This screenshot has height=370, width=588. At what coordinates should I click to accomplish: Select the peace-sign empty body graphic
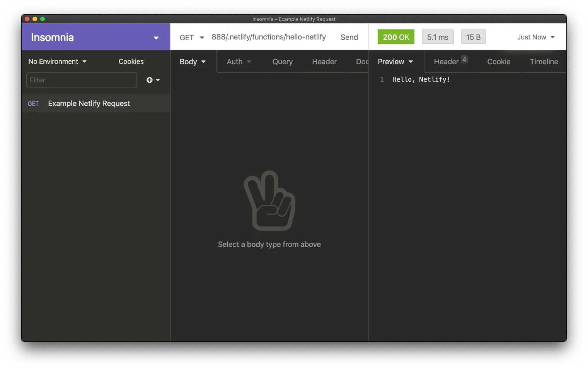[269, 200]
